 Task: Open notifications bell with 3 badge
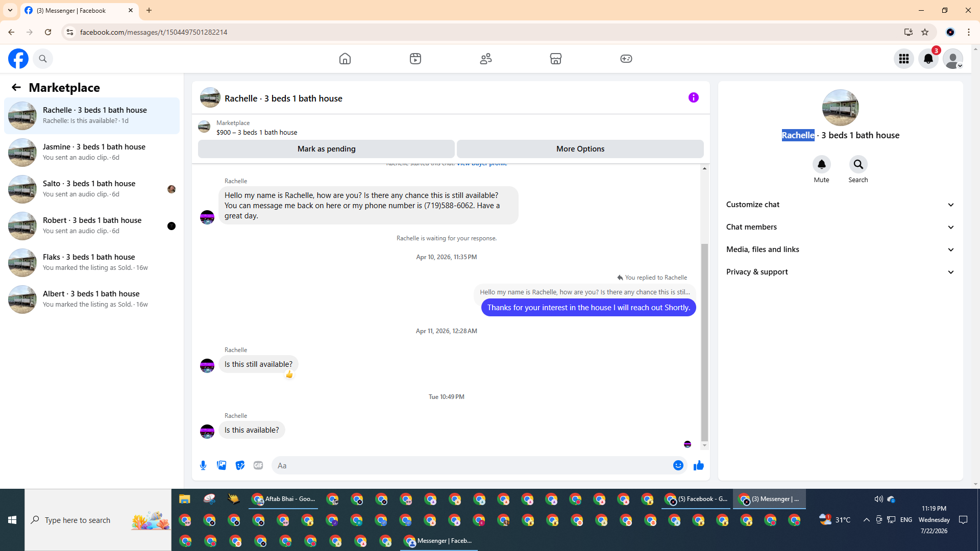928,59
